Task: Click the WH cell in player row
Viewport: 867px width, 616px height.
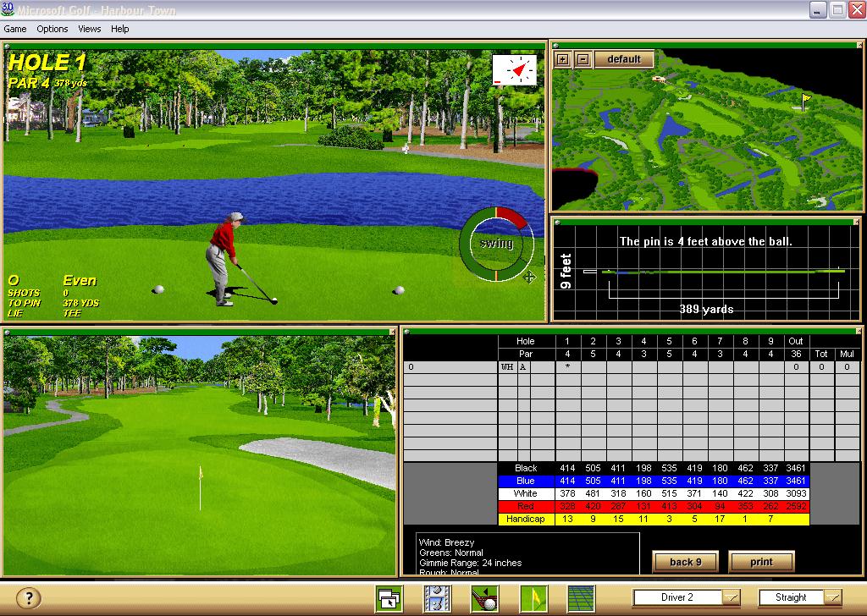Action: click(x=507, y=367)
